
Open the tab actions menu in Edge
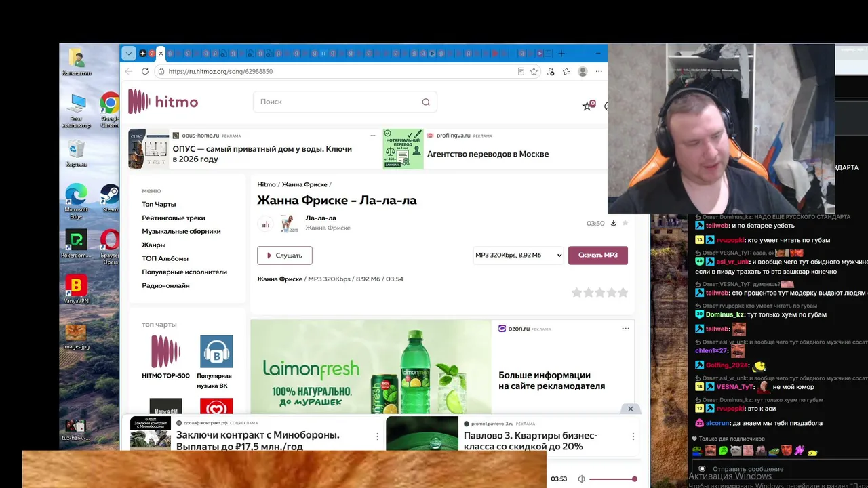[x=128, y=53]
